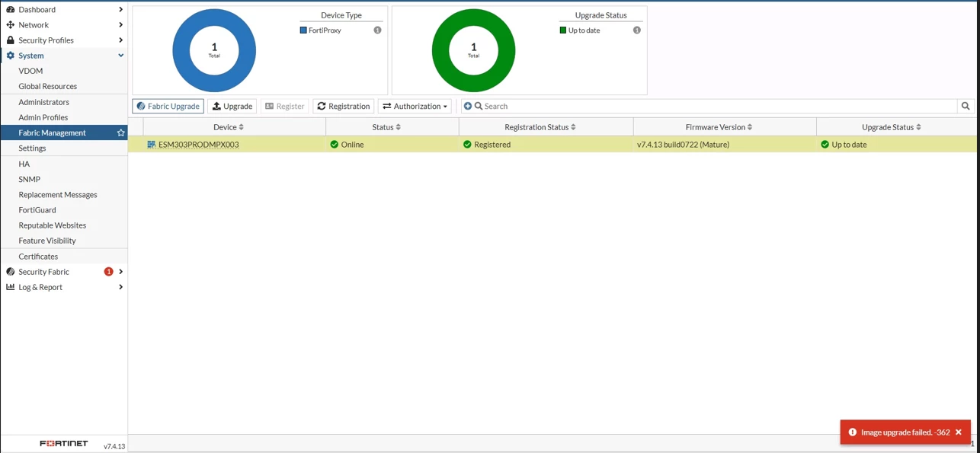This screenshot has width=980, height=453.
Task: Click the Security Profiles lock icon
Action: coord(11,40)
